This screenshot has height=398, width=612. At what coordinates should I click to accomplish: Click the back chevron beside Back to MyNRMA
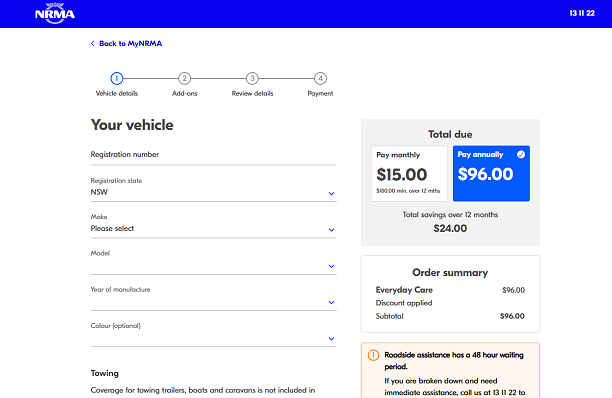click(93, 43)
